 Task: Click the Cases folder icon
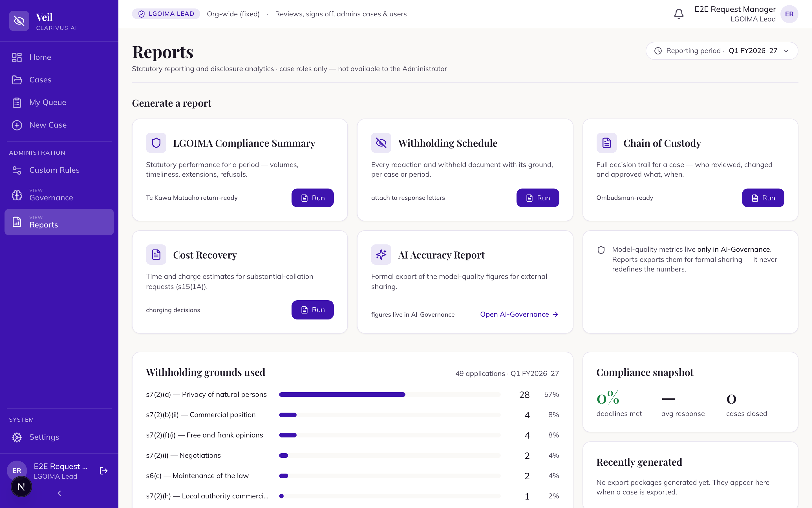[17, 80]
